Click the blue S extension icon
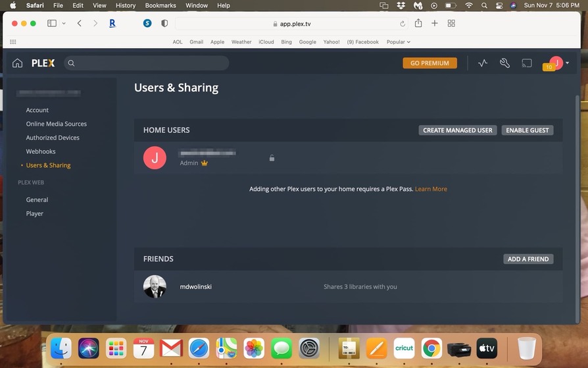The height and width of the screenshot is (368, 588). click(147, 23)
